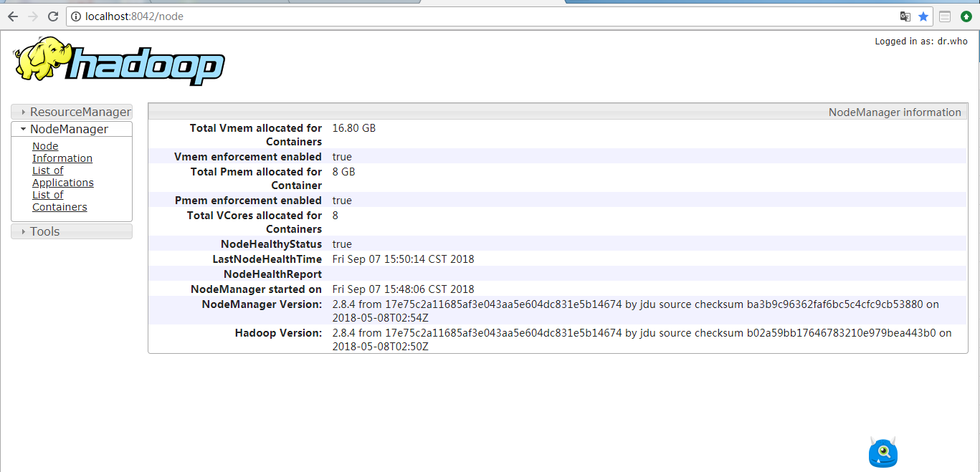Bookmark this page with the star icon
The height and width of the screenshot is (472, 980).
[923, 16]
